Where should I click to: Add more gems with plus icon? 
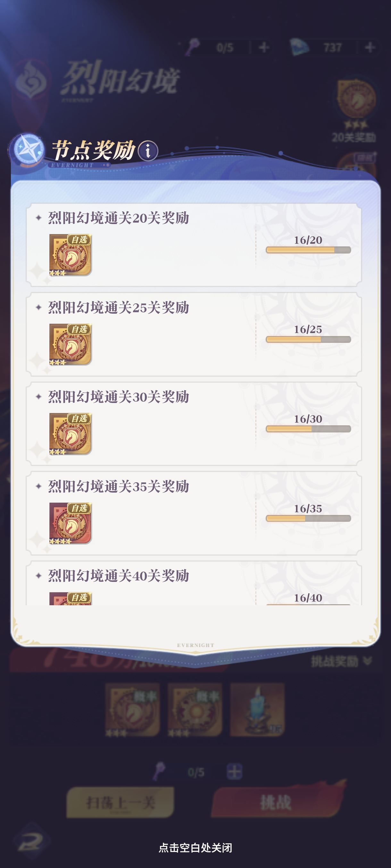(x=370, y=47)
